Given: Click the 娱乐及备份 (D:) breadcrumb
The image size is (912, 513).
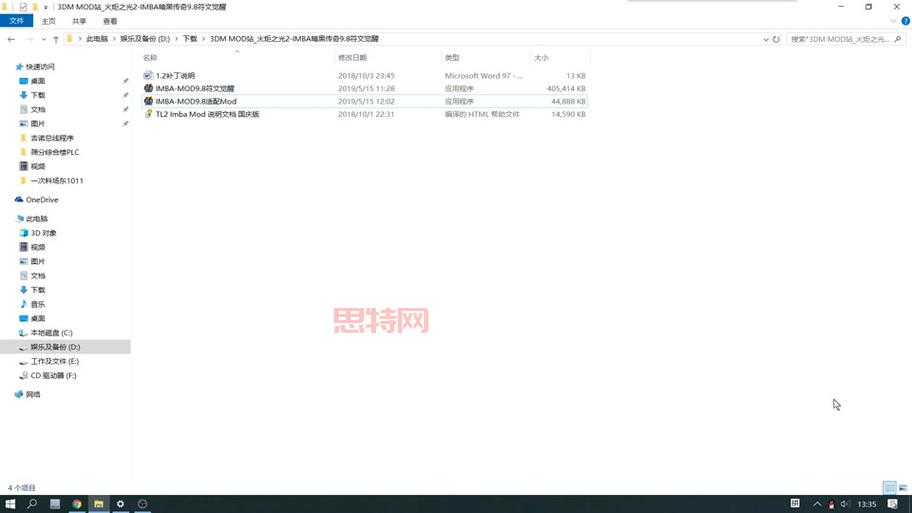Looking at the screenshot, I should [x=145, y=39].
